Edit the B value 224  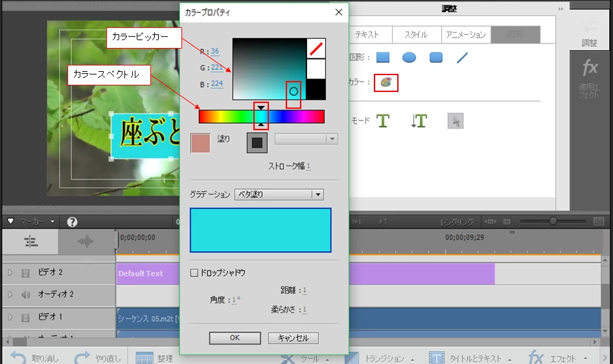[x=217, y=84]
